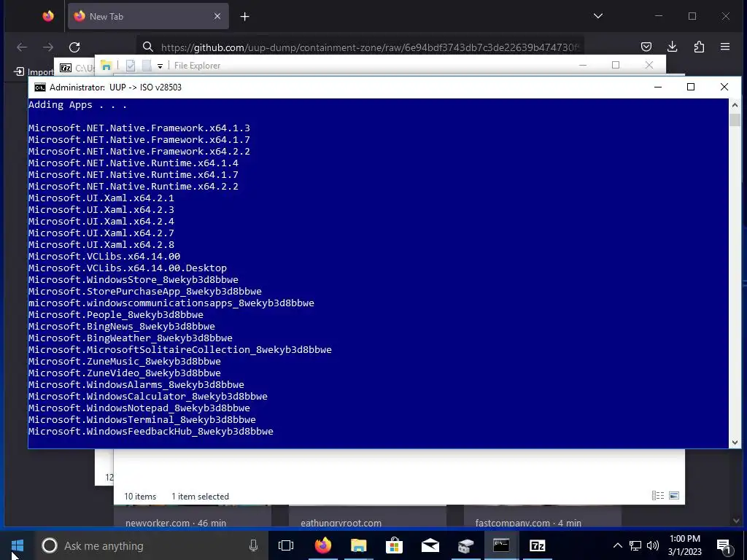Click Microsoft.NET.Native.Runtime.x64.2.2 line

tap(133, 186)
